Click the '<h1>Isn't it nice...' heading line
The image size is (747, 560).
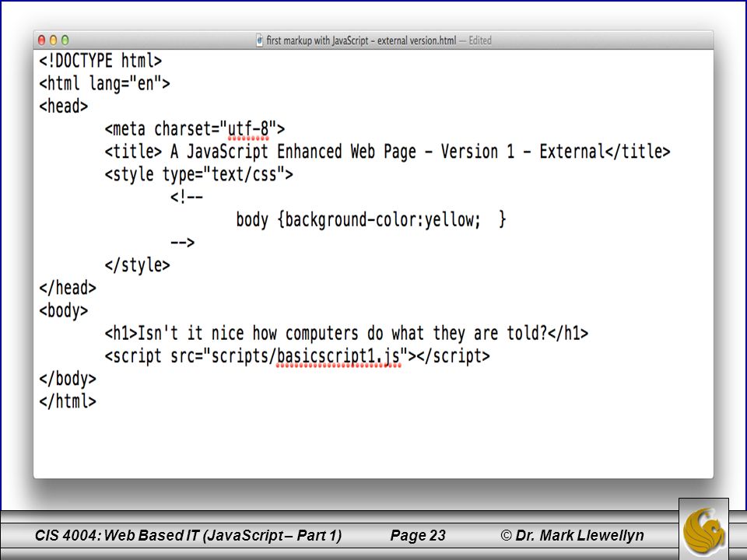point(346,334)
